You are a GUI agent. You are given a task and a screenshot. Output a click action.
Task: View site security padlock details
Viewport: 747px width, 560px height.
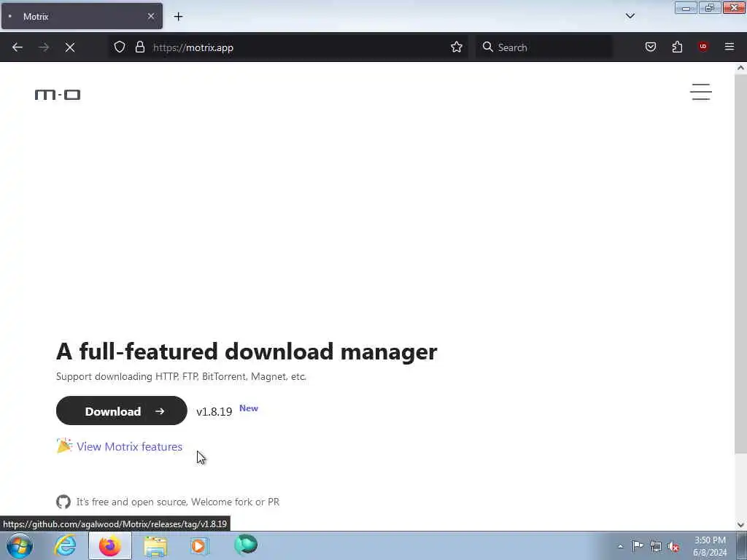(x=140, y=47)
